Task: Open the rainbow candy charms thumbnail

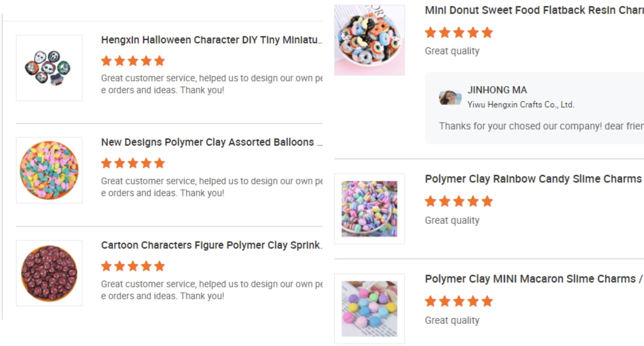Action: [369, 209]
